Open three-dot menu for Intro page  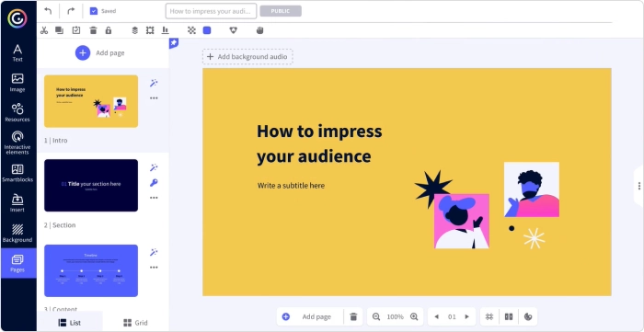click(x=154, y=98)
